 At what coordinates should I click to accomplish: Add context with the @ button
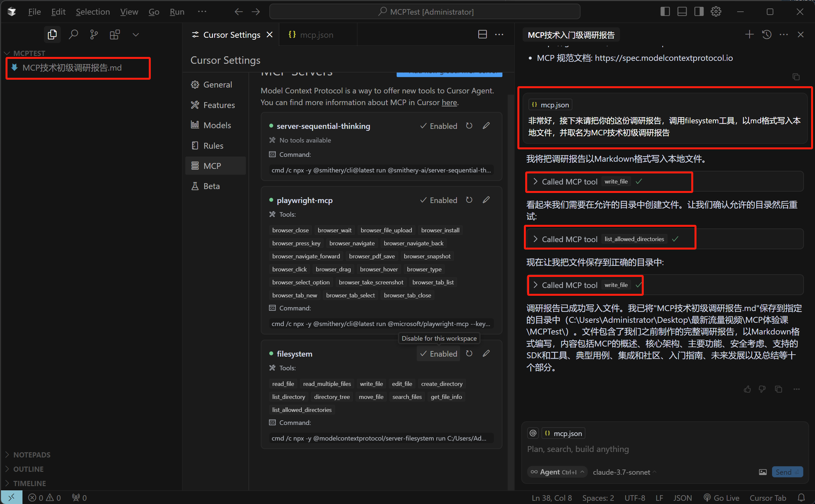533,433
